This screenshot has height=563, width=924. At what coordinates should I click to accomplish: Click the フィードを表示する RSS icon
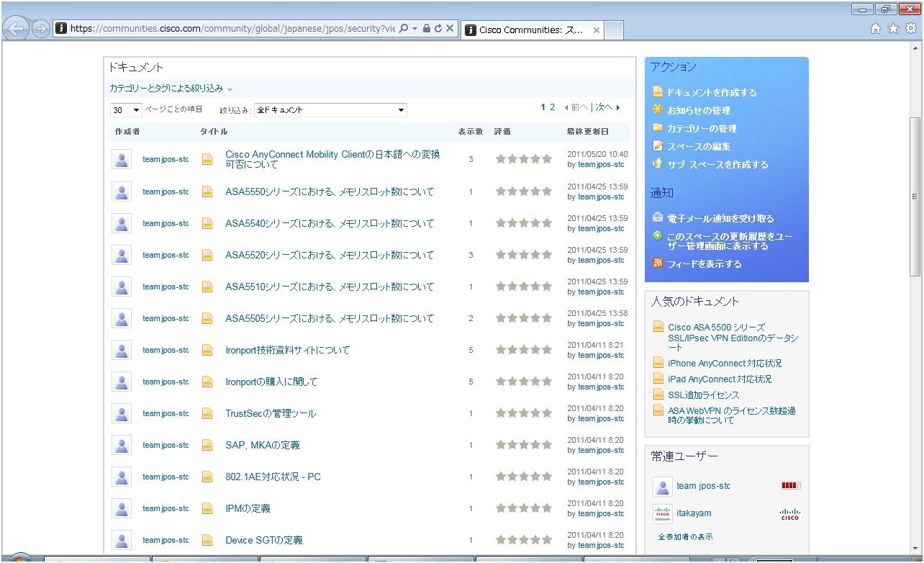tap(657, 264)
